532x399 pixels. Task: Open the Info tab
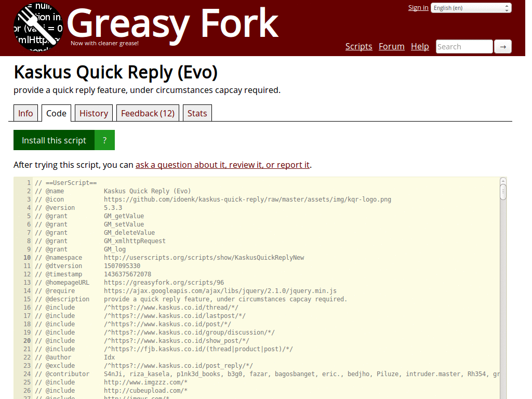coord(25,113)
